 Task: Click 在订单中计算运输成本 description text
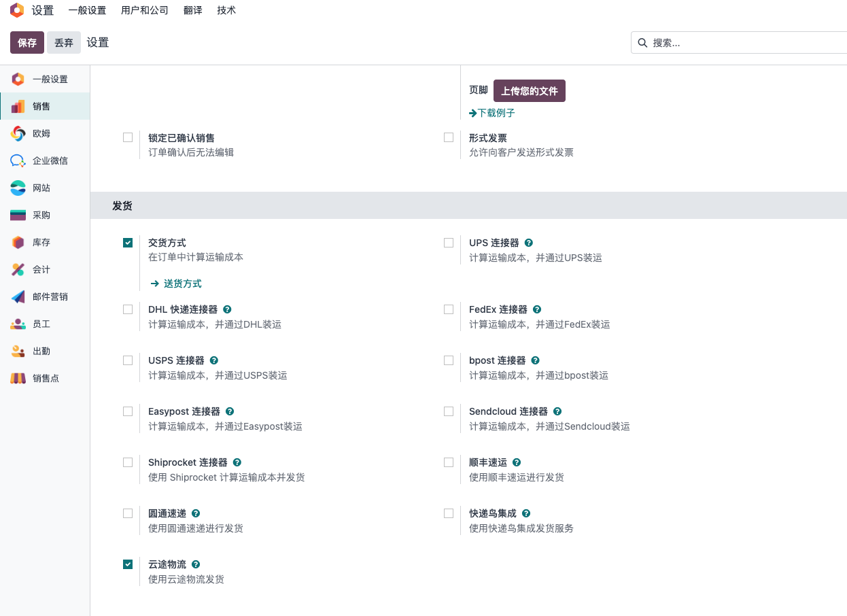pos(196,257)
